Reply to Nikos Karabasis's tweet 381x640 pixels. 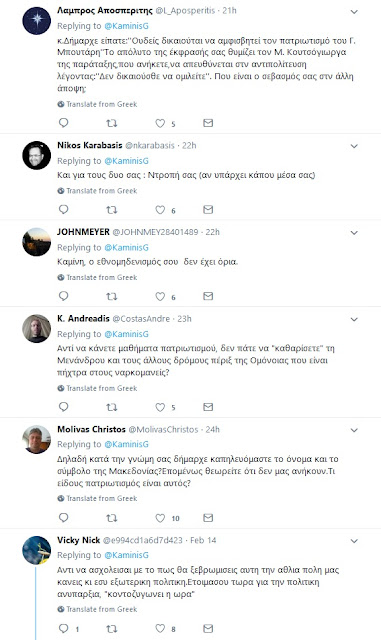pos(64,209)
